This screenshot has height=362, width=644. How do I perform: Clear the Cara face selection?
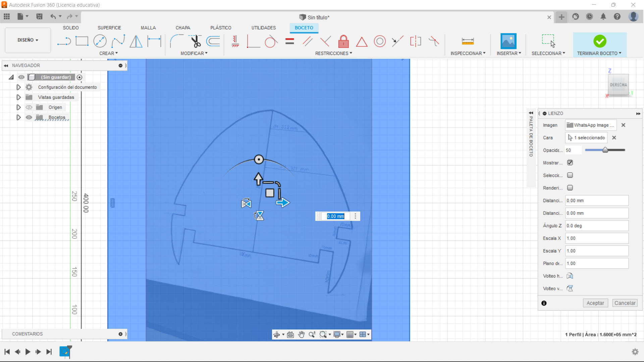tap(614, 138)
